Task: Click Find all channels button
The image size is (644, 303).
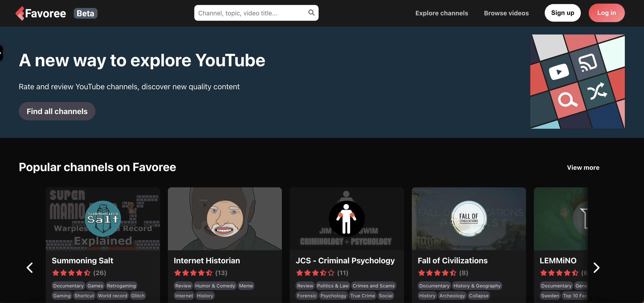Action: pos(57,111)
